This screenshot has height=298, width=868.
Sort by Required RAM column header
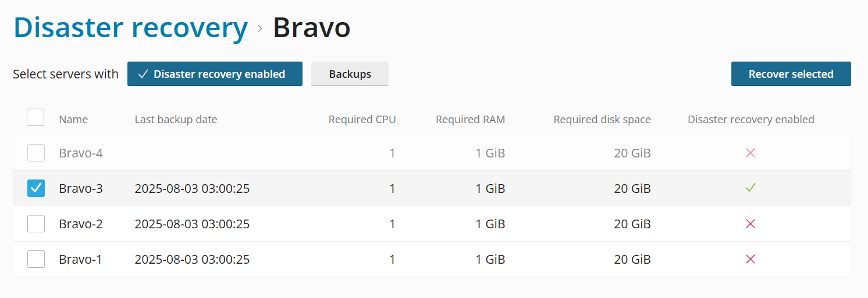470,120
